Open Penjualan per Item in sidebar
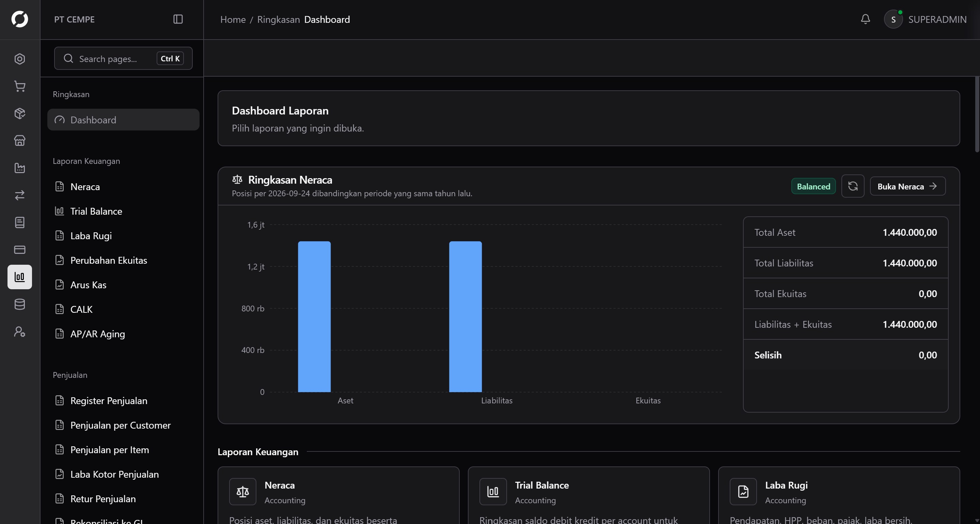 point(123,450)
